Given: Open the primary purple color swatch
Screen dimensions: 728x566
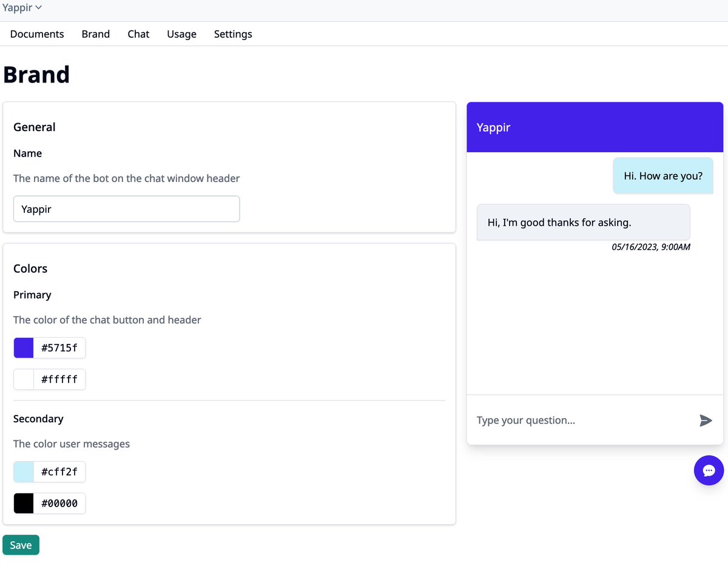Looking at the screenshot, I should (24, 348).
